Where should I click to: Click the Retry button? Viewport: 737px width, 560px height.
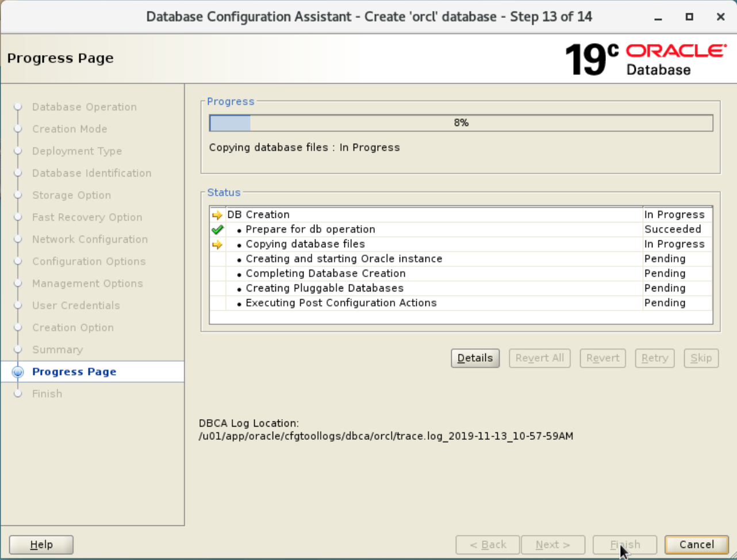654,358
